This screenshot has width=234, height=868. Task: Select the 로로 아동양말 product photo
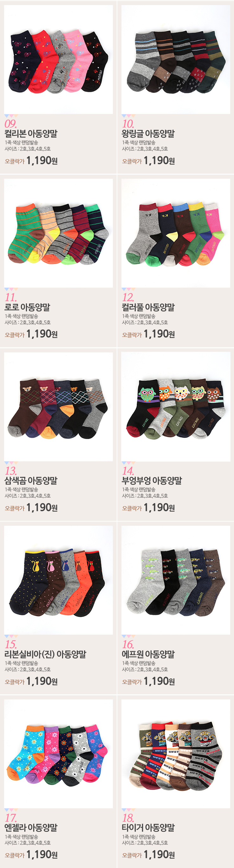58,233
